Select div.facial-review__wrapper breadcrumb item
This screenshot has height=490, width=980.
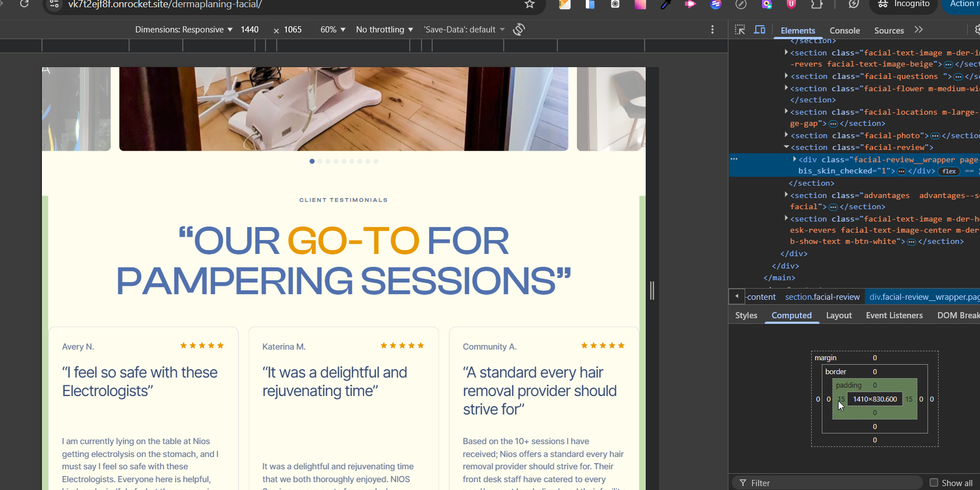click(922, 297)
